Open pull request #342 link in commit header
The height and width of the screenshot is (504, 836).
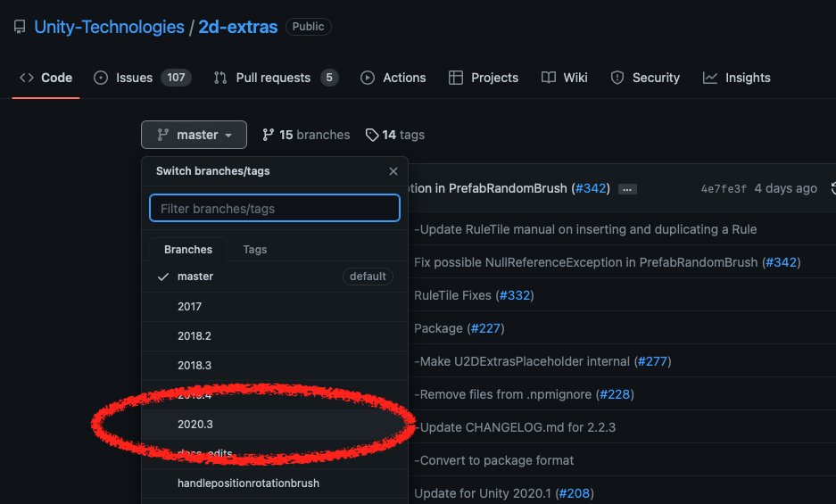[591, 188]
